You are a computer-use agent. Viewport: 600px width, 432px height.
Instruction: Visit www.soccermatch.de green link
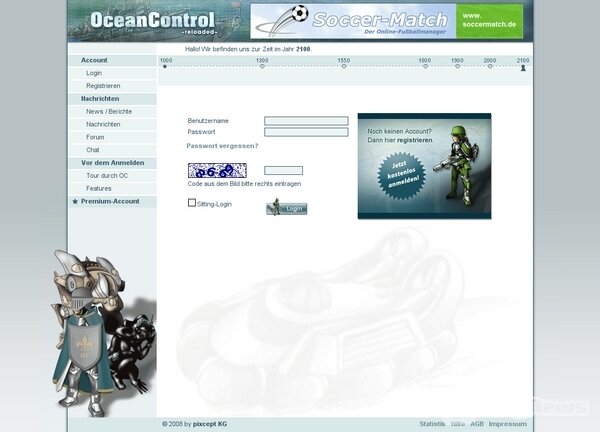(x=489, y=20)
